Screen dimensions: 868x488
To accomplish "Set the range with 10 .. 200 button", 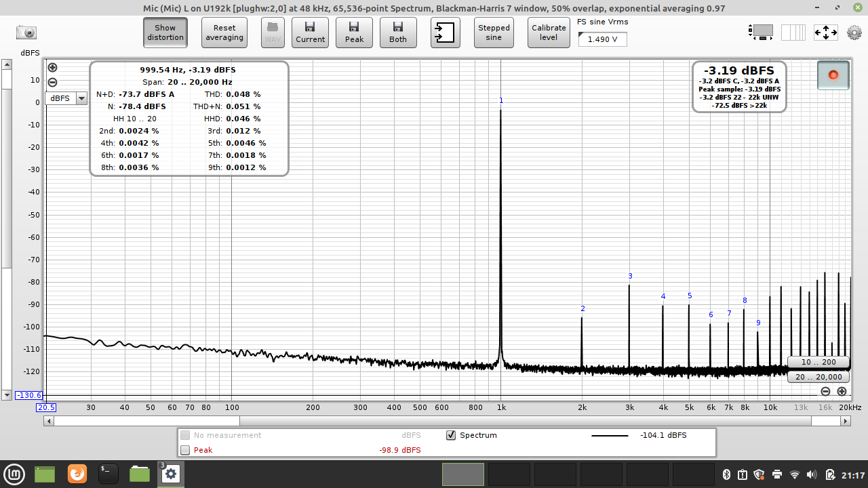I will point(818,362).
